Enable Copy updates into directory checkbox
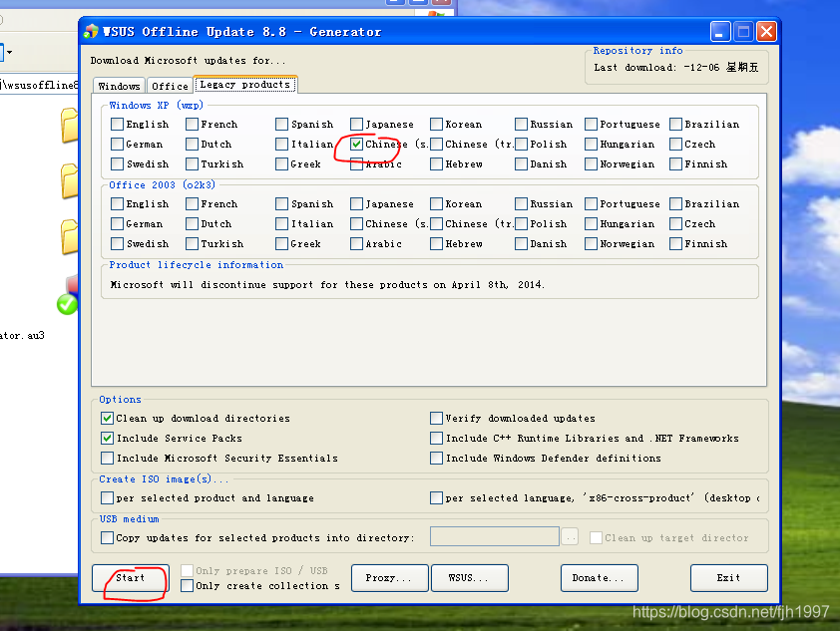 pos(107,537)
